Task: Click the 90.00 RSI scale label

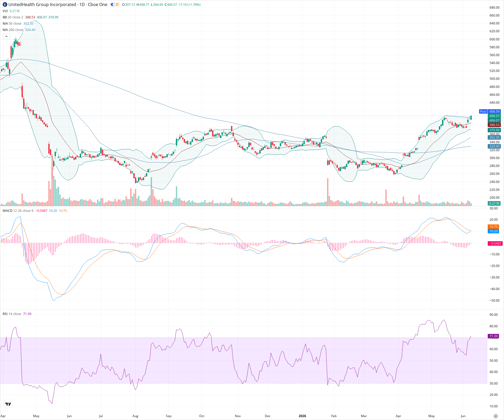Action: point(494,315)
